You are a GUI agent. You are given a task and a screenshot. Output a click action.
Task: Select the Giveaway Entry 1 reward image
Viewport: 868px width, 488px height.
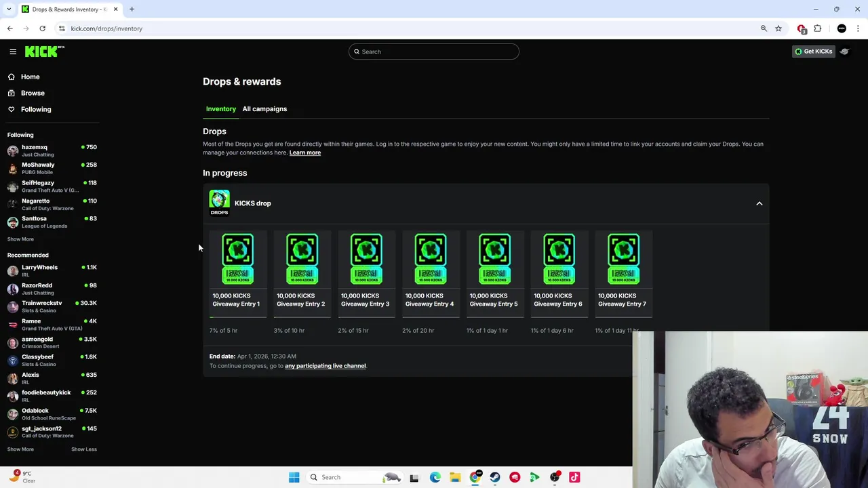click(x=238, y=259)
